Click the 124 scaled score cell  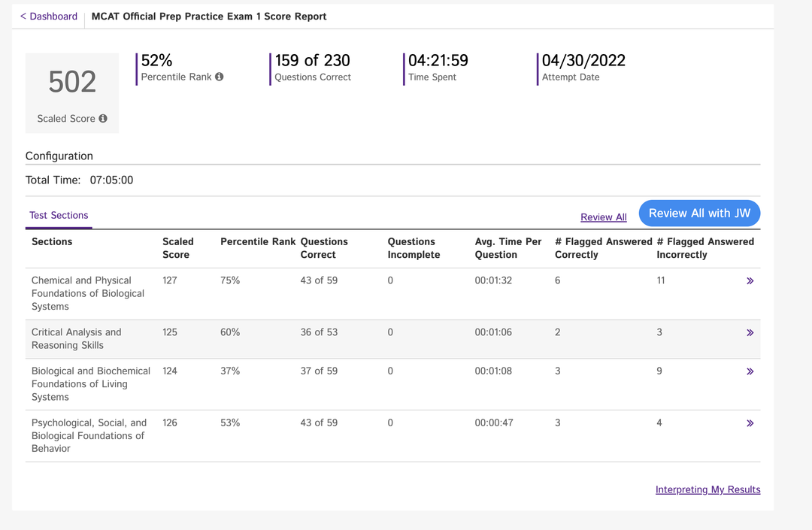tap(170, 371)
